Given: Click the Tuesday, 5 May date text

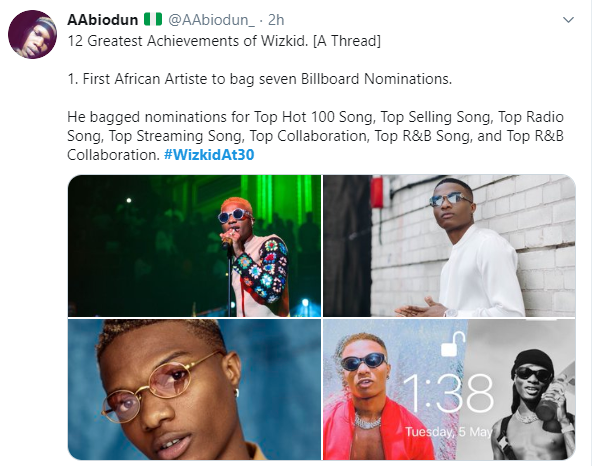Looking at the screenshot, I should pyautogui.click(x=448, y=432).
